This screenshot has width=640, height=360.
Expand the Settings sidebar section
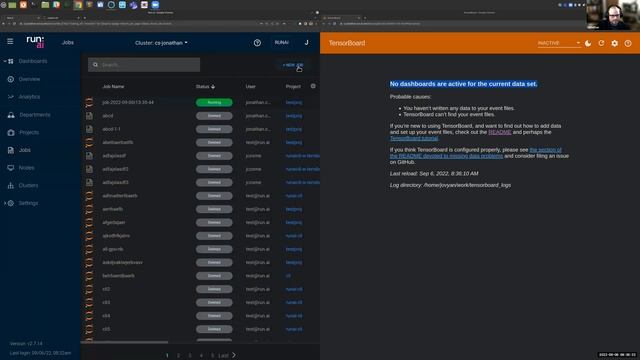click(x=5, y=203)
